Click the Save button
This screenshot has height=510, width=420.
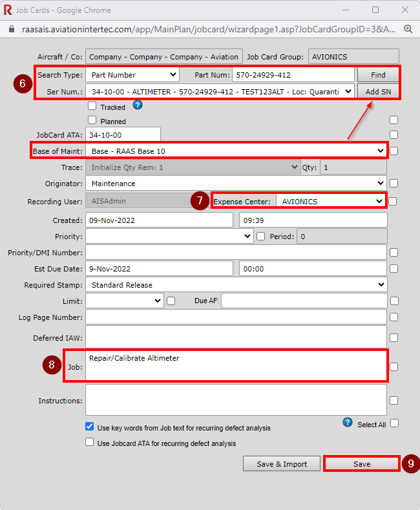[x=361, y=464]
